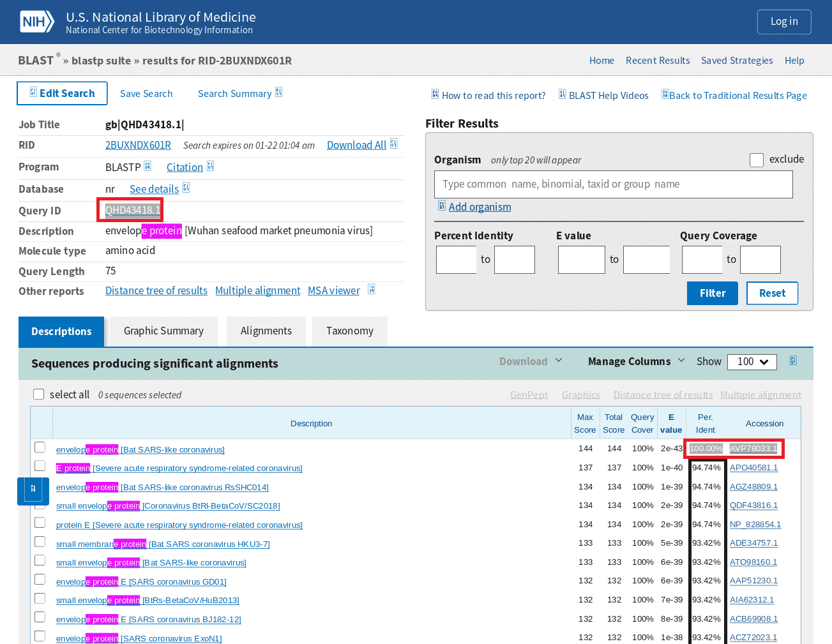Sort results by E value column header
This screenshot has width=832, height=644.
(671, 423)
